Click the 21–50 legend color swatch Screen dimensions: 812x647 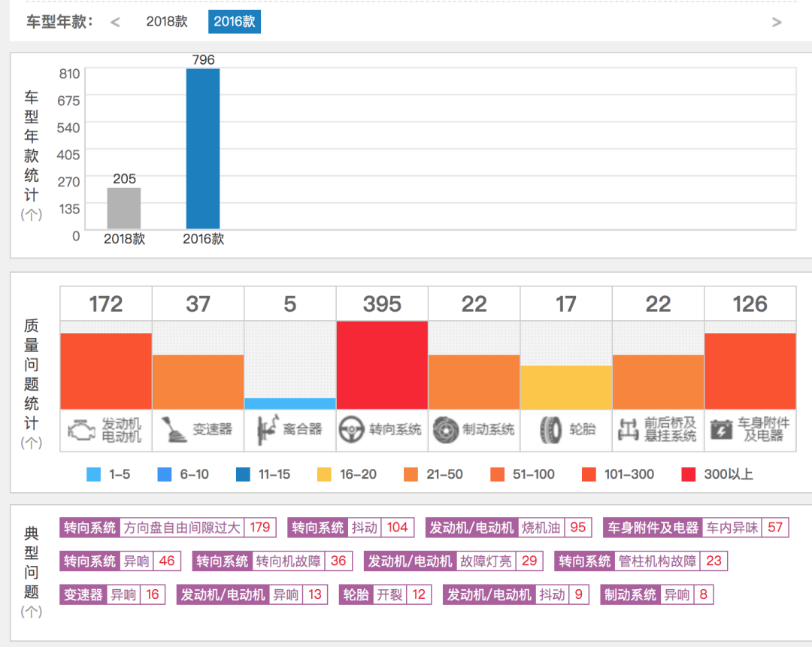pos(411,474)
